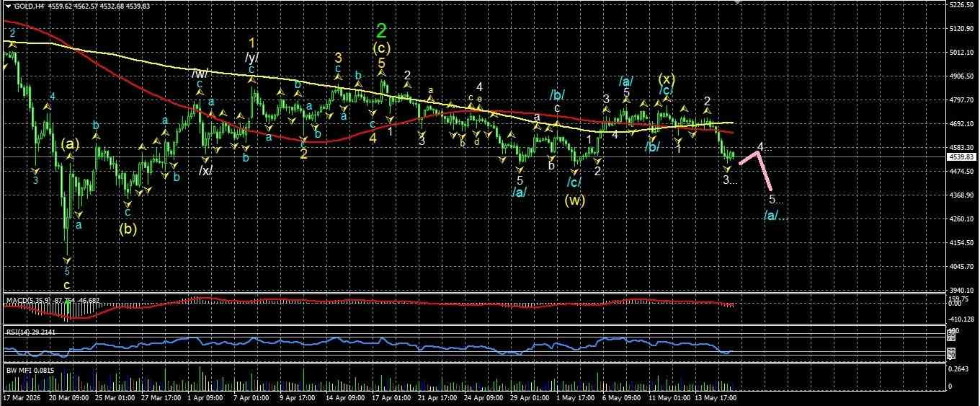Click the 5120.90 price scale label
The height and width of the screenshot is (406, 980).
click(x=962, y=29)
